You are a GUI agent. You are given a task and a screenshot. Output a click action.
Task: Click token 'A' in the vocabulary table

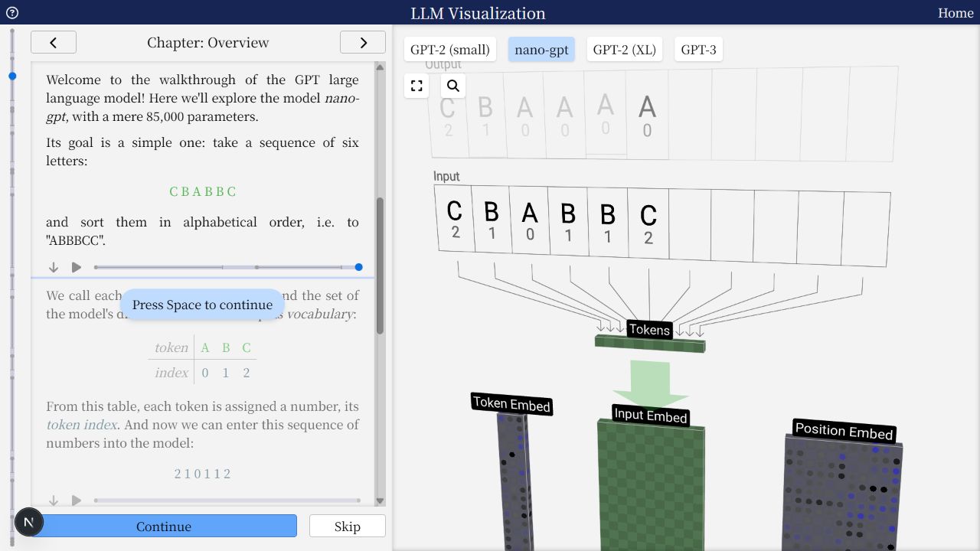(x=205, y=347)
